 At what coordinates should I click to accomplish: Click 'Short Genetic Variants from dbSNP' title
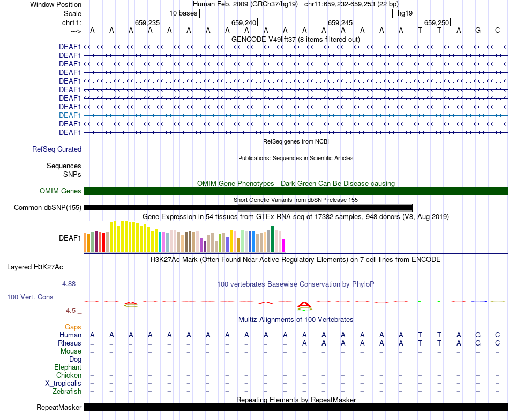(296, 200)
